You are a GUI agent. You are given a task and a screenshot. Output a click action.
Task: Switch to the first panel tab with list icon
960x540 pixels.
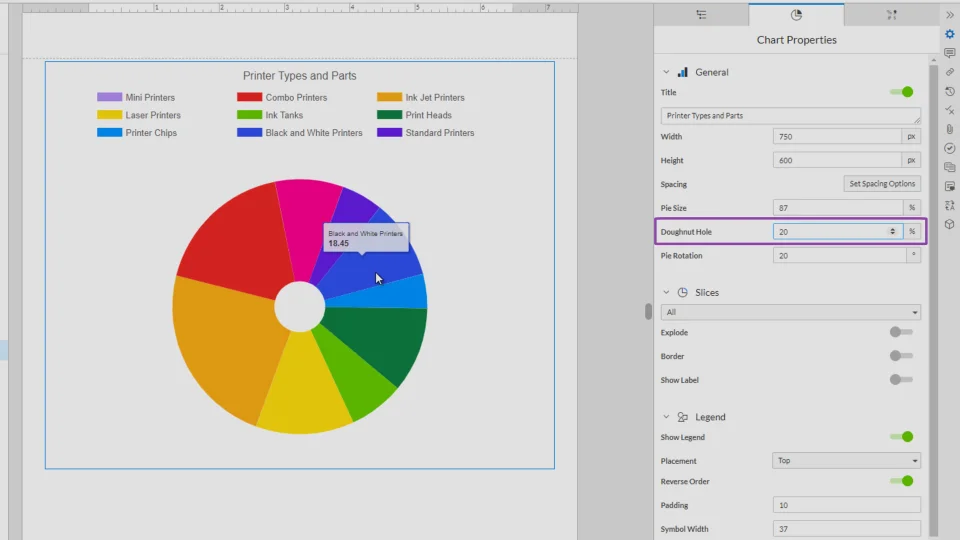(701, 15)
